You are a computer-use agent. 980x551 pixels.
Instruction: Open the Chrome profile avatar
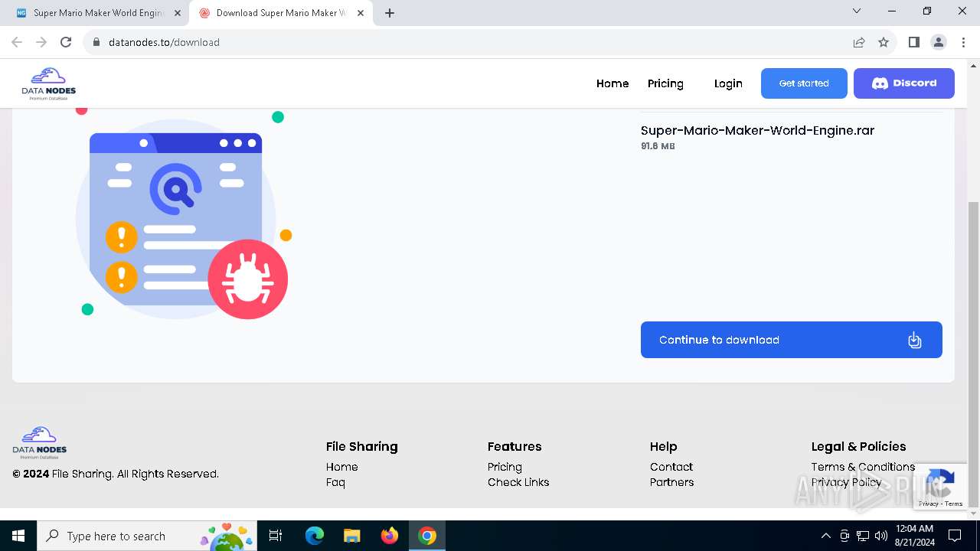tap(939, 42)
